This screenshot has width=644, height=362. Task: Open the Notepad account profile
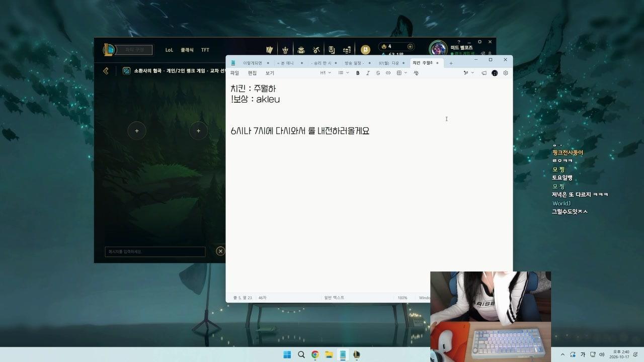pyautogui.click(x=495, y=73)
